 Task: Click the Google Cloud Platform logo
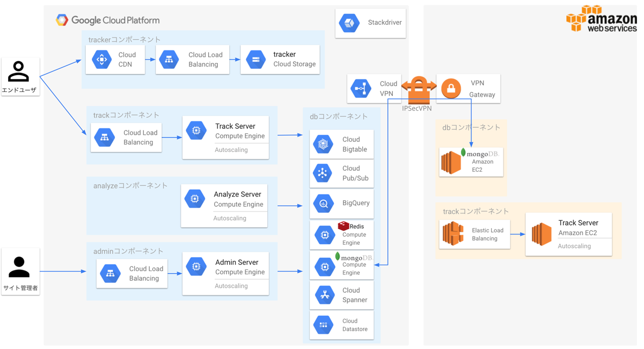[x=108, y=20]
